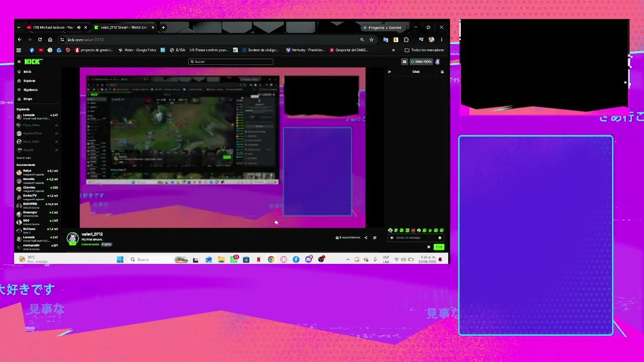
Task: Open File Explorer from the taskbar
Action: (x=221, y=259)
